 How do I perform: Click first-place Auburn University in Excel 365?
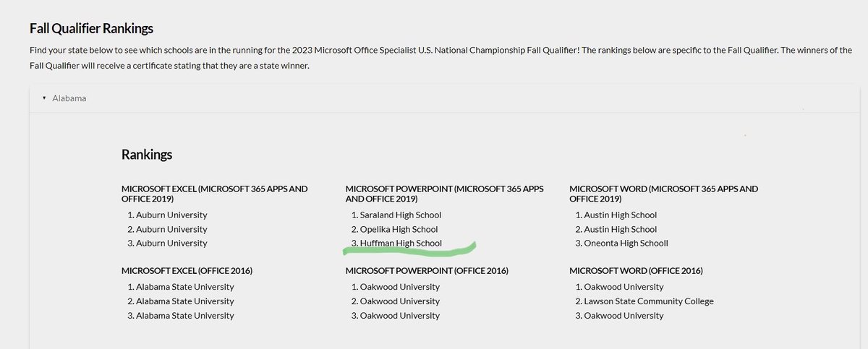[171, 215]
